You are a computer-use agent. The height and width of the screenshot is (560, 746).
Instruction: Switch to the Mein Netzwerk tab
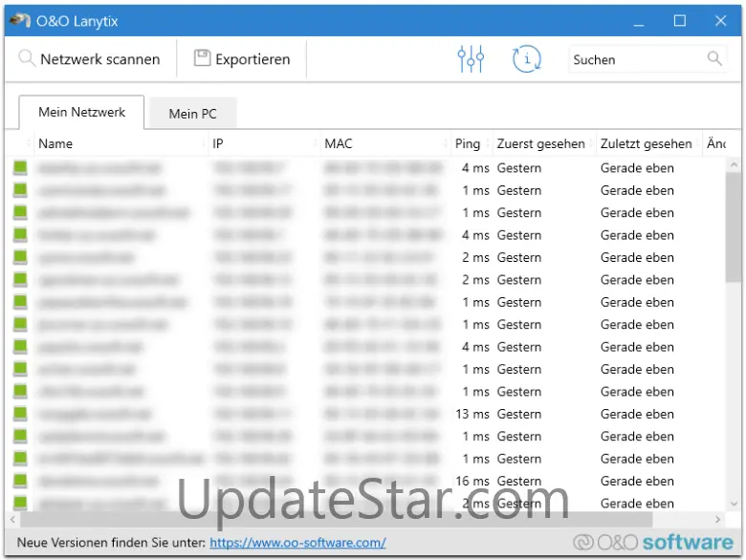pos(82,112)
